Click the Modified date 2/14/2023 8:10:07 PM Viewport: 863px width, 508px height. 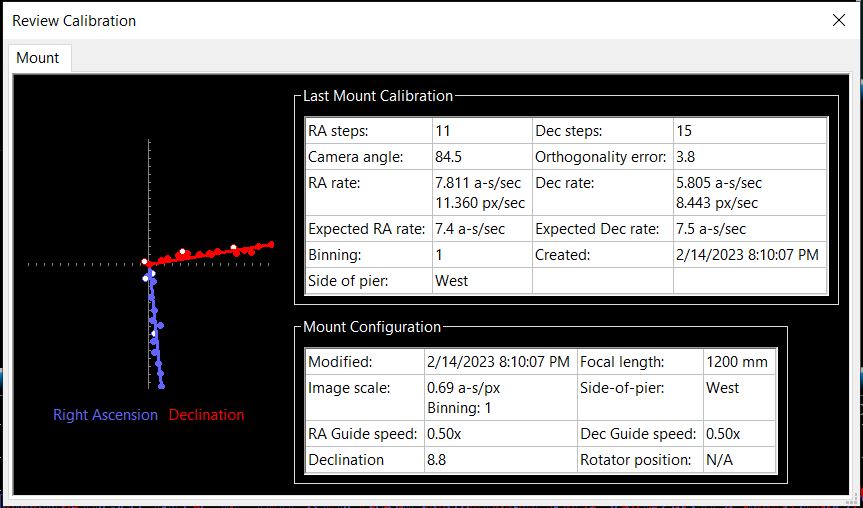coord(499,362)
